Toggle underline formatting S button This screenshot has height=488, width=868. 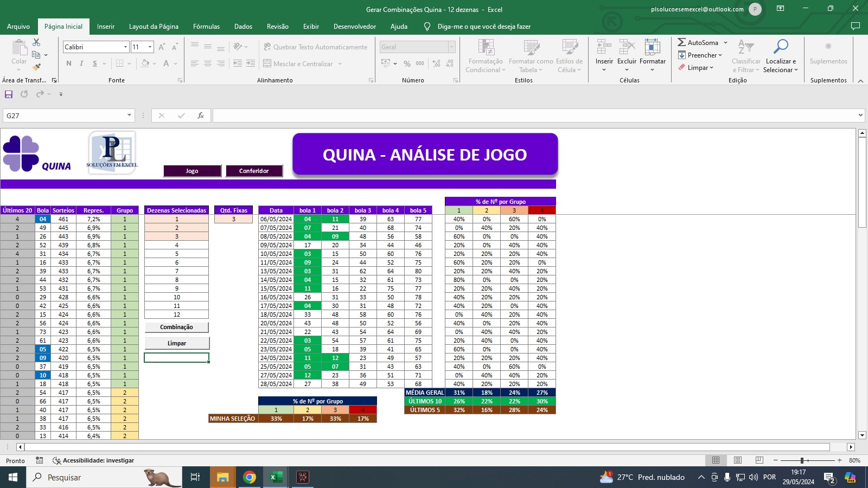[x=95, y=63]
